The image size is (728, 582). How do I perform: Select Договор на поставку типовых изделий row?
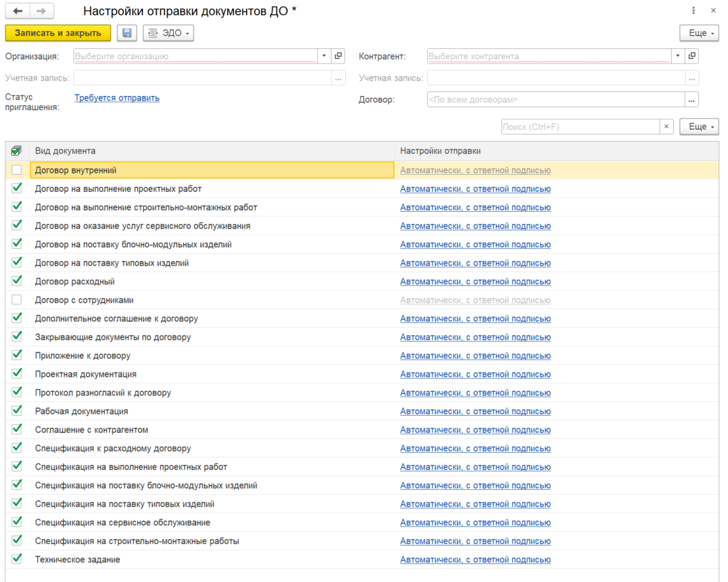(362, 263)
